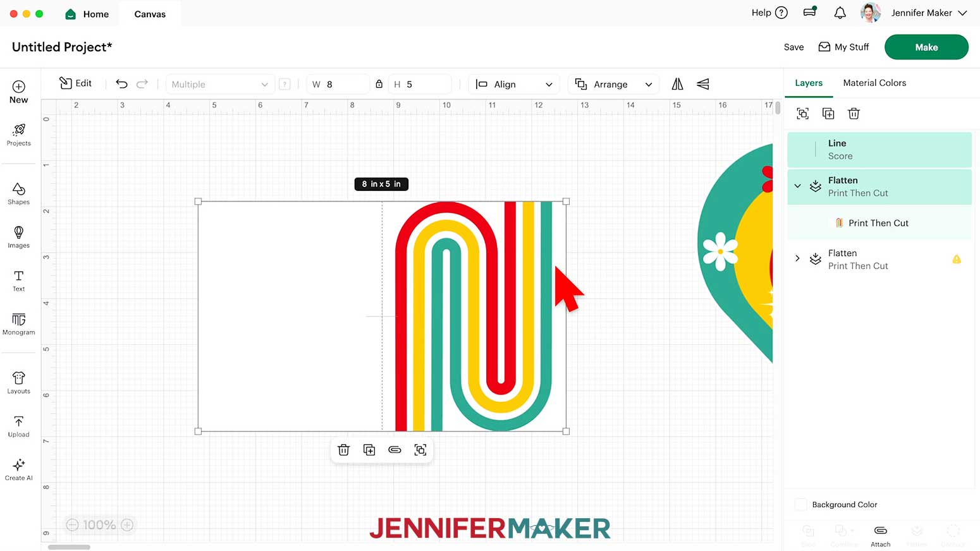
Task: Click the top-right selection handle
Action: (566, 202)
